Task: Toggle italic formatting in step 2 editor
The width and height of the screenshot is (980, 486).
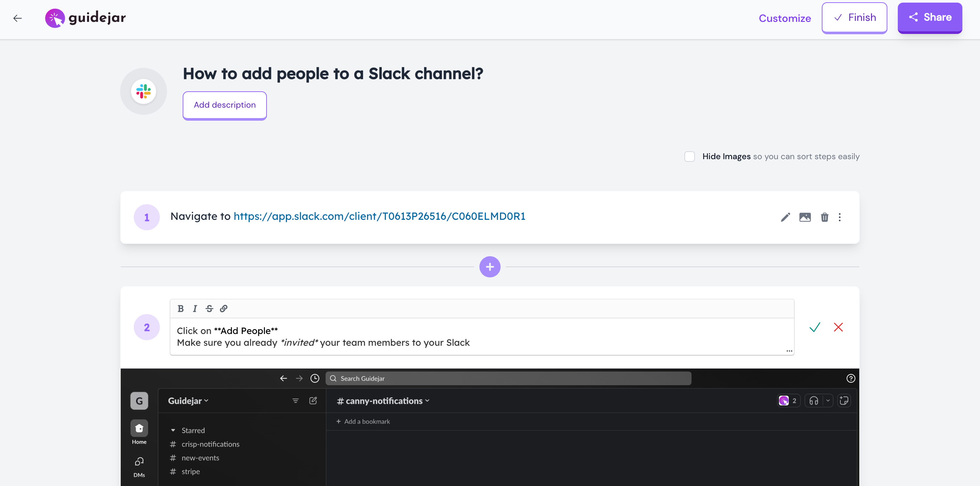Action: coord(195,309)
